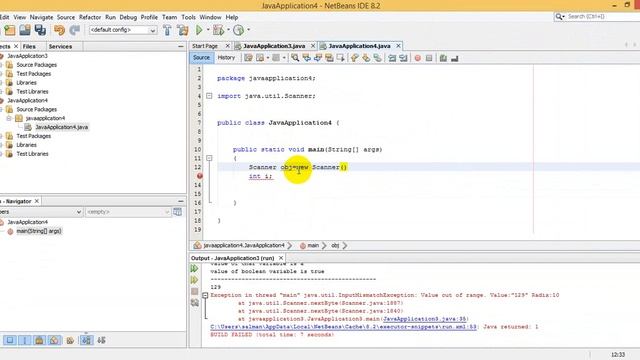Click the Shift Line Left icon

(x=392, y=58)
